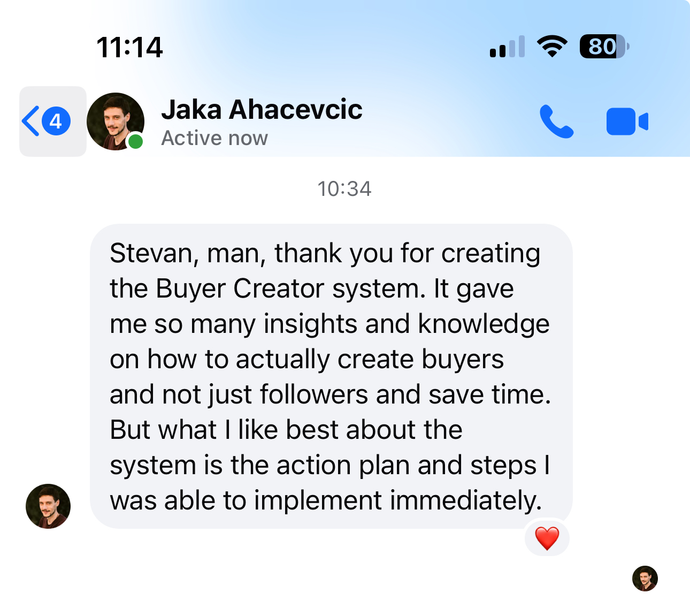Tap the words "implement immediately" in the message
Screen dimensions: 690x616
point(398,501)
